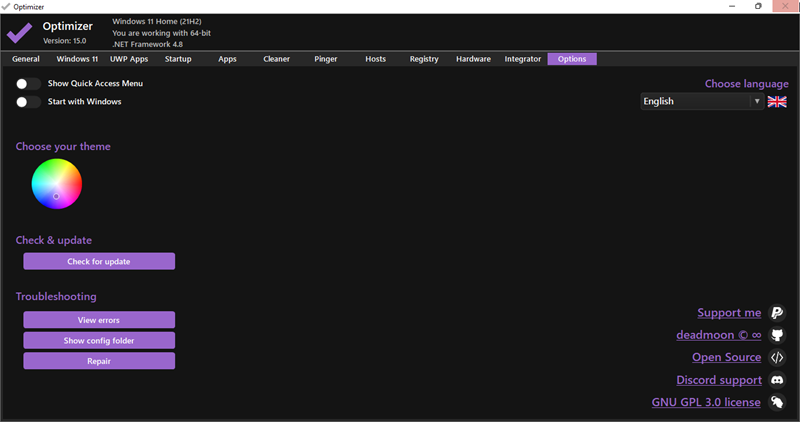Expand the language dropdown arrow
Screen dimensions: 800x422
757,102
